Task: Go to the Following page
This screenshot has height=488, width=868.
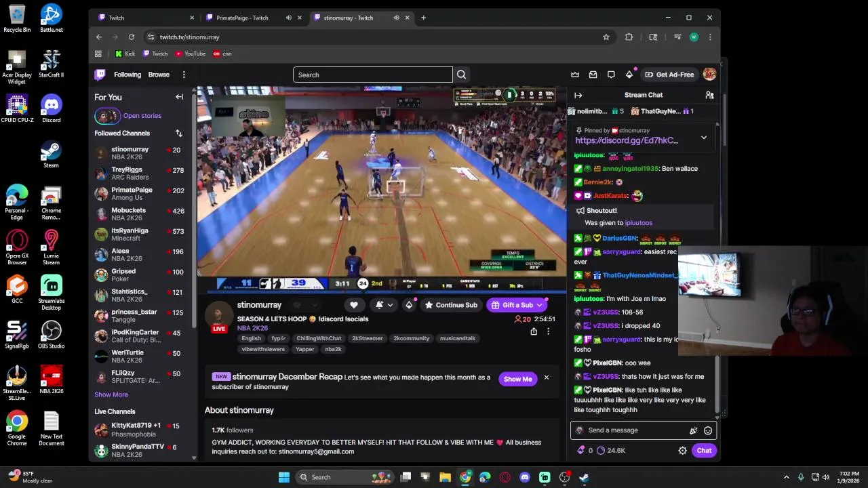Action: [127, 75]
